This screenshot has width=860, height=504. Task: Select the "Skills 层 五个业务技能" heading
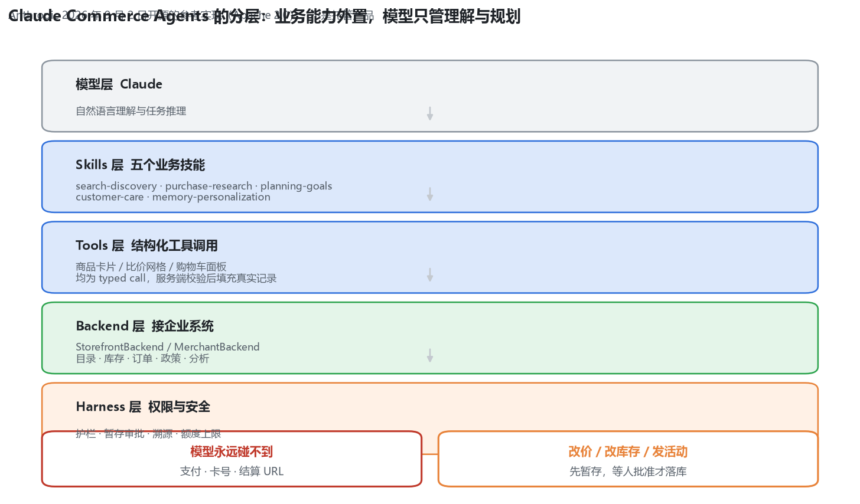141,165
